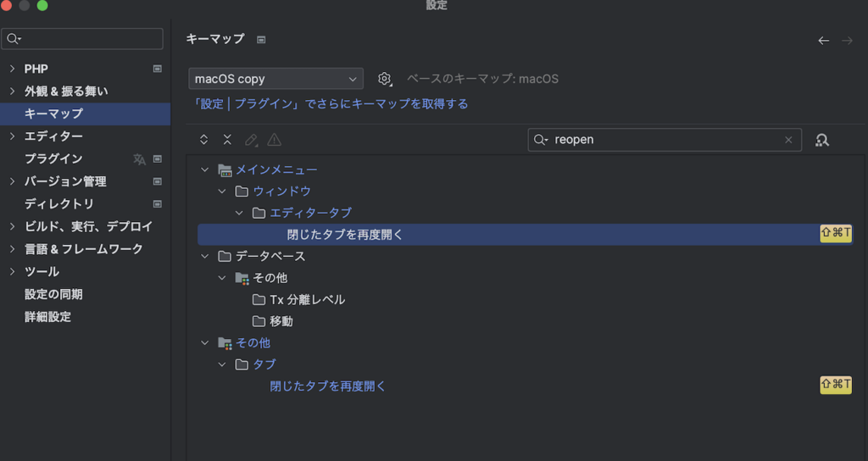Click the settings sidebar search field
868x461 pixels.
click(82, 39)
